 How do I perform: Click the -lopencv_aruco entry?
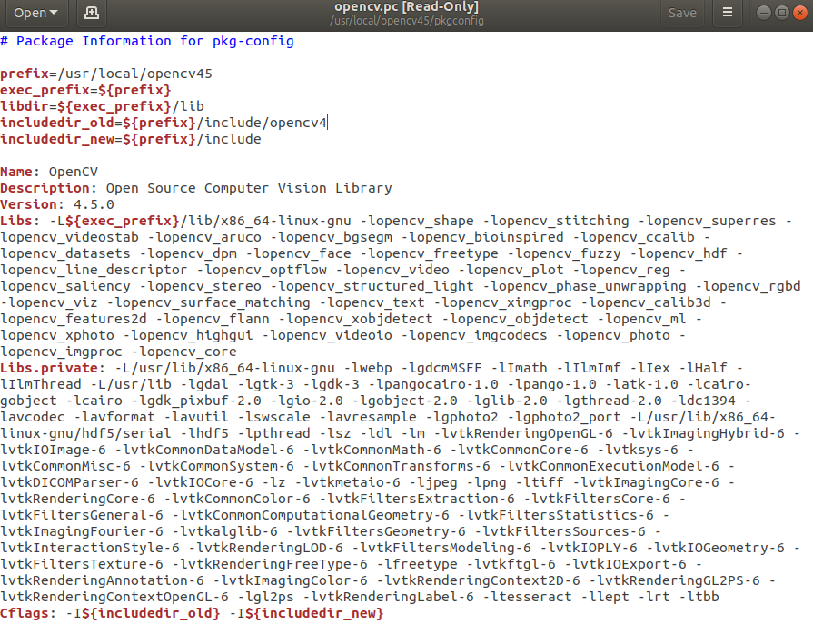tap(204, 237)
